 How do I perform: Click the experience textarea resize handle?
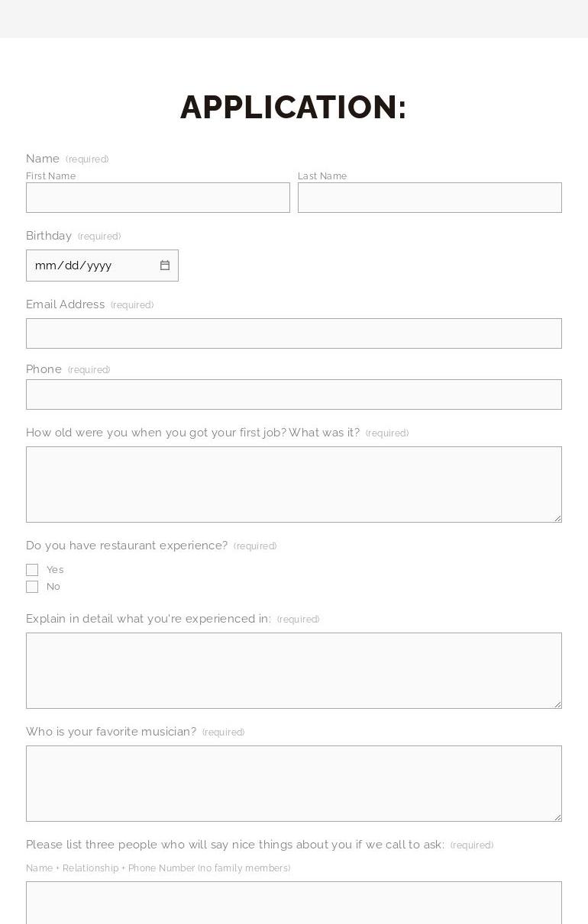click(557, 704)
